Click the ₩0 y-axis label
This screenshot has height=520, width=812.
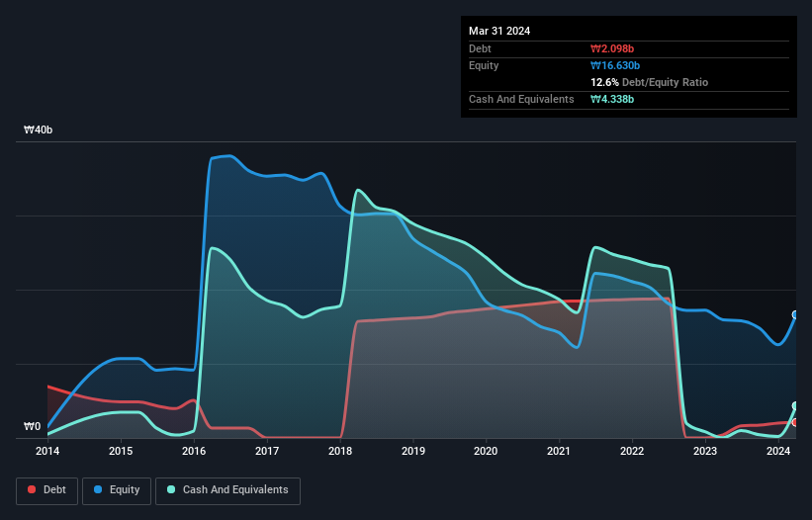(x=32, y=426)
